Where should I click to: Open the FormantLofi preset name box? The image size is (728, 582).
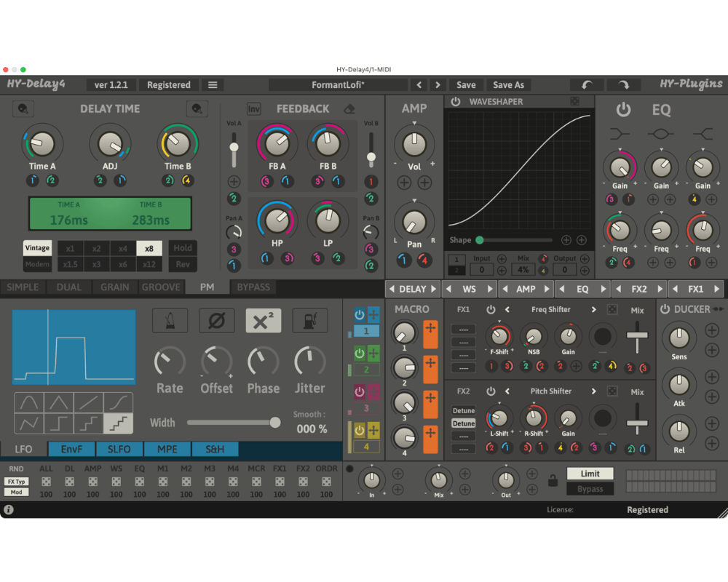[x=338, y=85]
